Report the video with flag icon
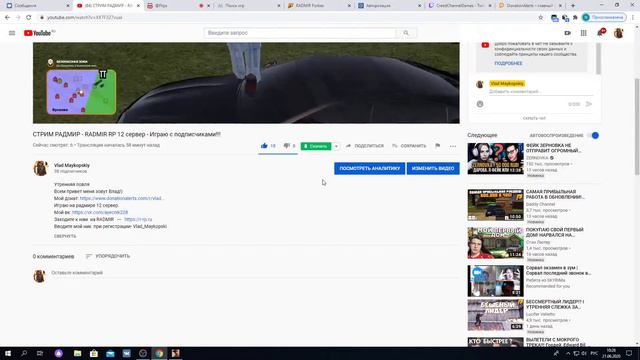 click(x=438, y=146)
